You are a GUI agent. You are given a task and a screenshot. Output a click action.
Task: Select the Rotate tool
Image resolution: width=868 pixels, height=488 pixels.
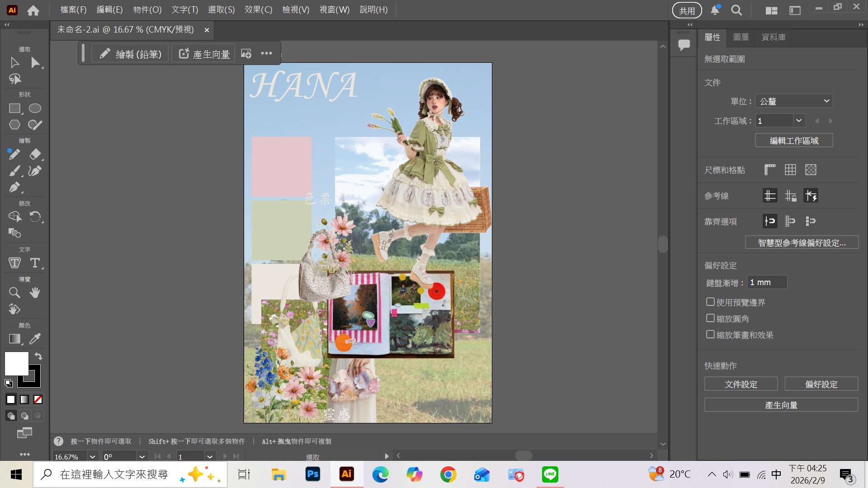(35, 217)
